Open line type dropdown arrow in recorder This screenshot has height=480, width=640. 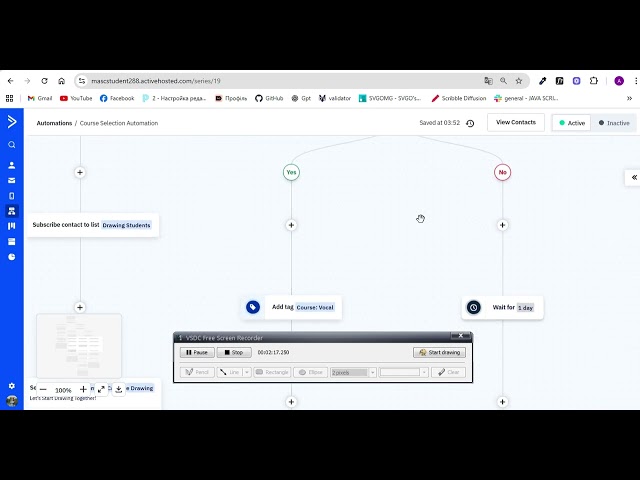(x=247, y=372)
